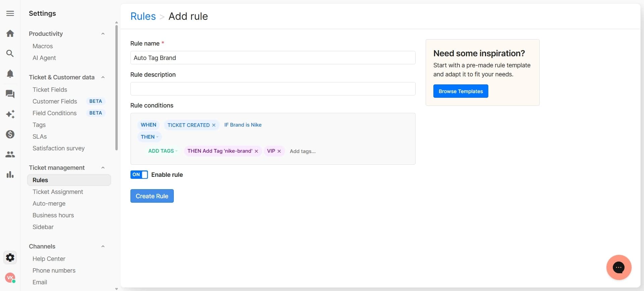
Task: Open the hamburger navigation menu
Action: 10,13
